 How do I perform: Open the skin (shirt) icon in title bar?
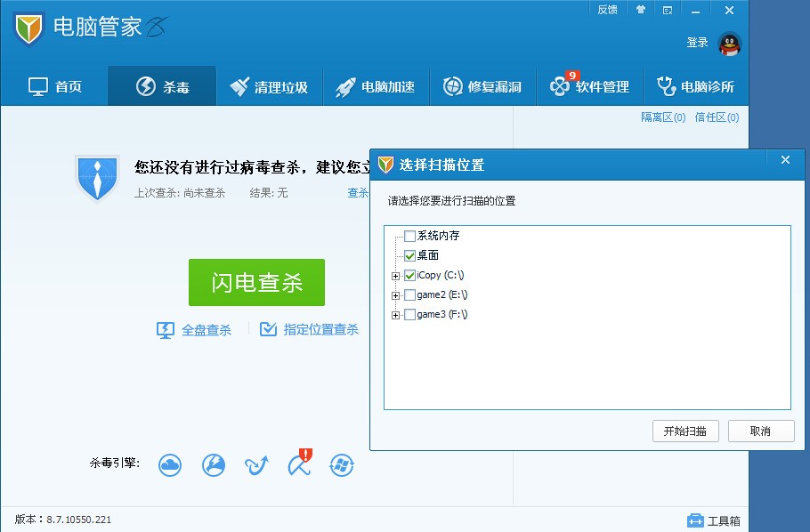641,10
